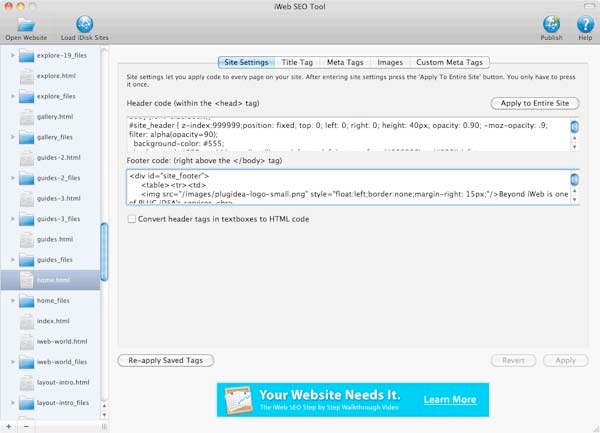Viewport: 600px width, 433px height.
Task: Switch to the Title Tag tab
Action: click(x=297, y=62)
